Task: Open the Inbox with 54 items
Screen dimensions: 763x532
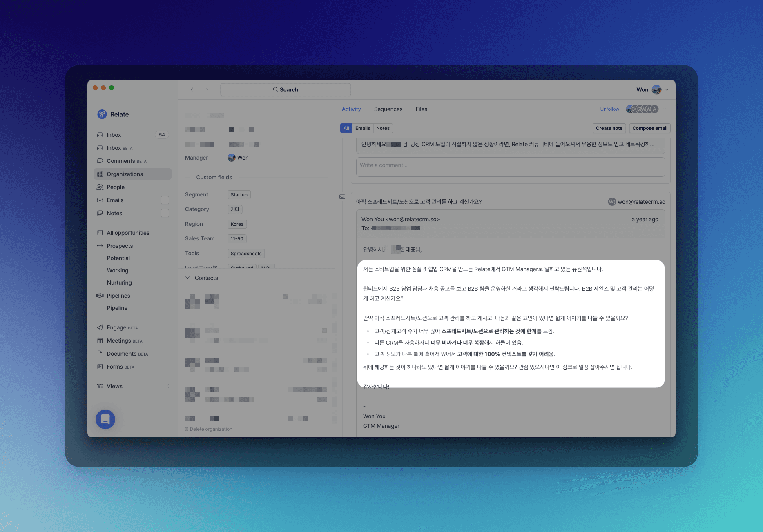Action: pos(133,135)
